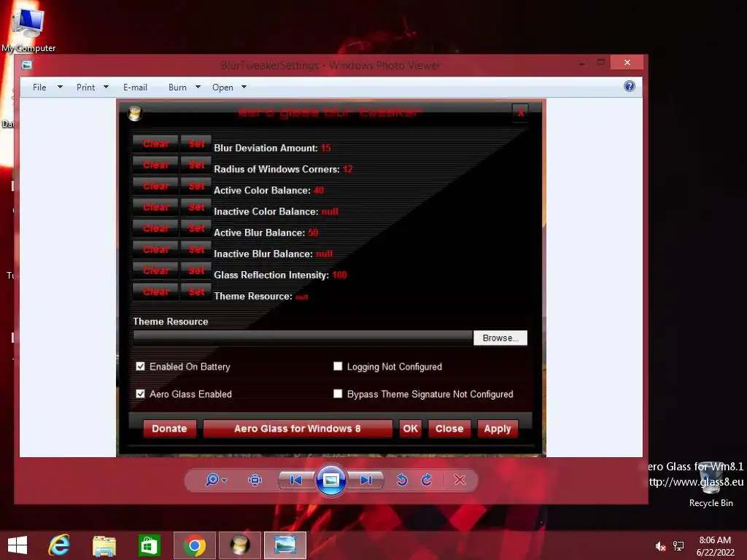Click the fit to window (actual size) icon
Image resolution: width=747 pixels, height=560 pixels.
pos(255,480)
